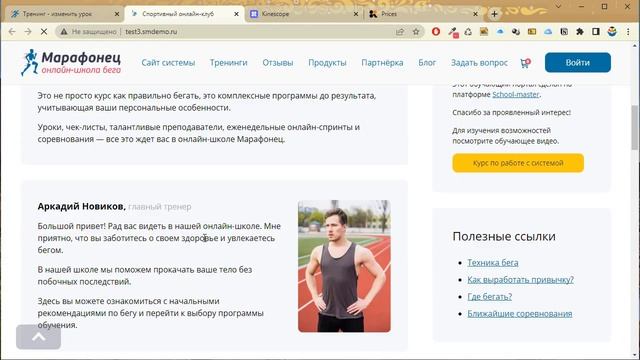640x360 pixels.
Task: Open the Техника бега link
Action: tap(493, 263)
